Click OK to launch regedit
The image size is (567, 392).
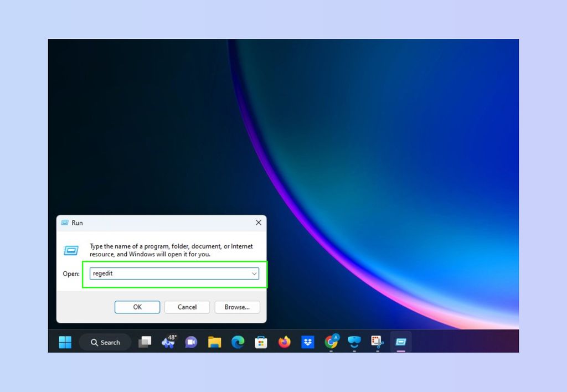137,307
